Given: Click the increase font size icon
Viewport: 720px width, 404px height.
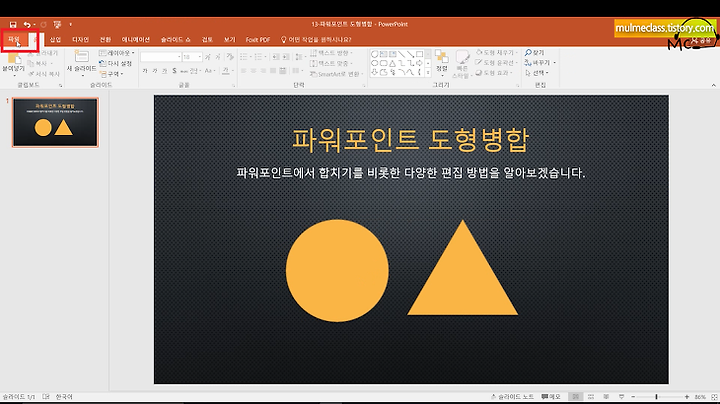Looking at the screenshot, I should point(208,56).
